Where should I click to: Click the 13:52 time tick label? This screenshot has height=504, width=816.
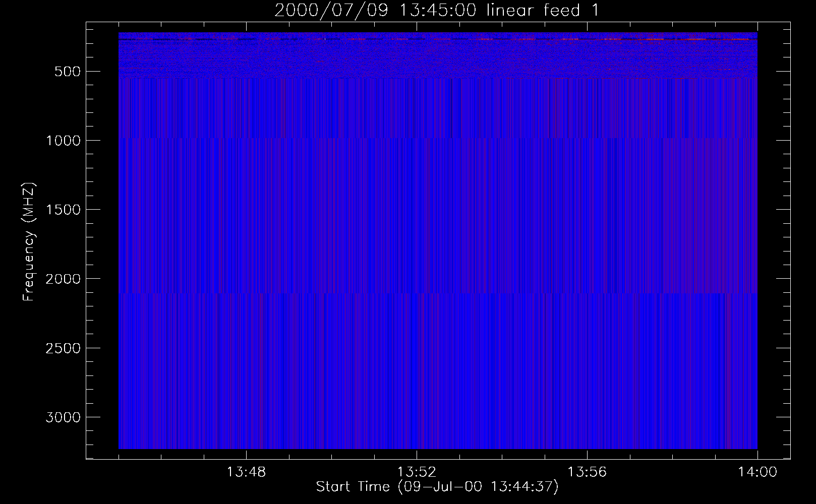(417, 472)
